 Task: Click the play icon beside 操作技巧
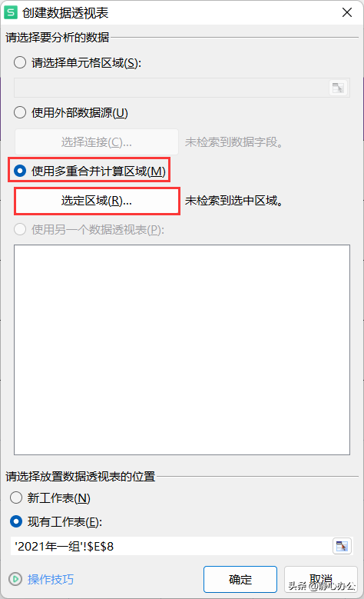point(15,579)
